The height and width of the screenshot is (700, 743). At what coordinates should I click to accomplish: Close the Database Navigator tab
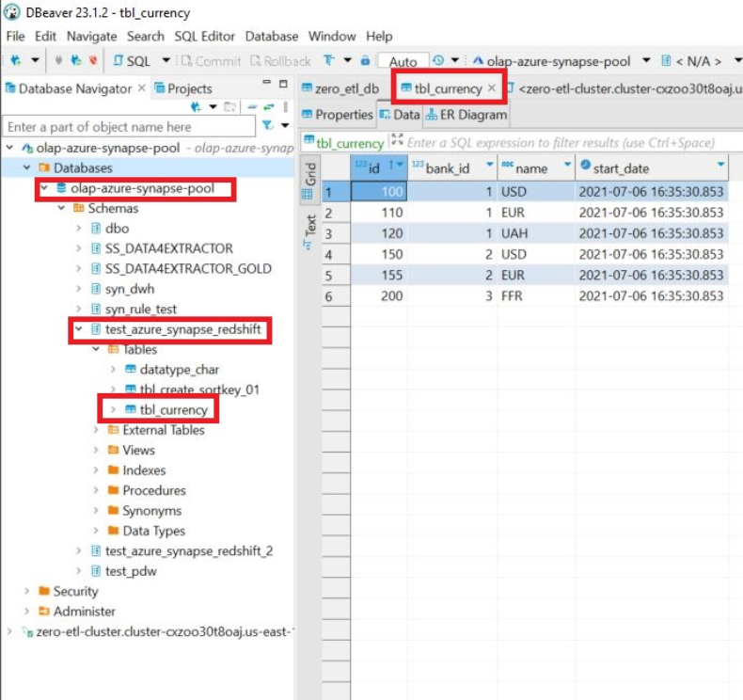point(142,88)
